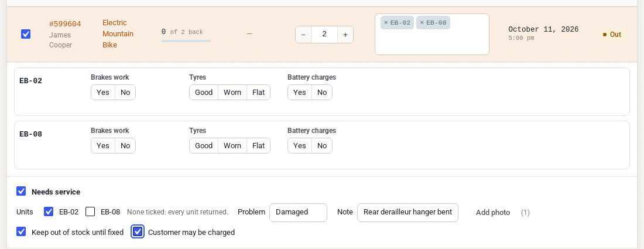Untick the checkbox for order #599604

click(x=25, y=34)
